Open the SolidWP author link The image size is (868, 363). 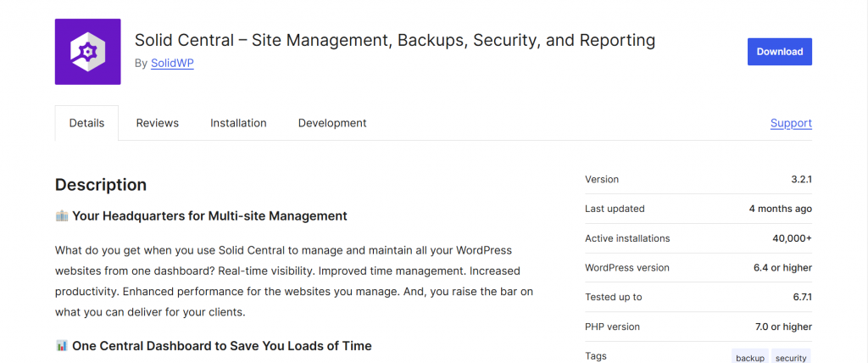(172, 63)
